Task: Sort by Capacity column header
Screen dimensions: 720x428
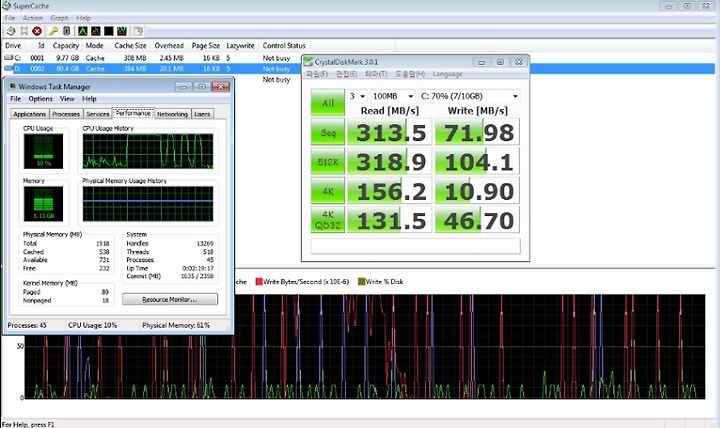Action: (66, 45)
